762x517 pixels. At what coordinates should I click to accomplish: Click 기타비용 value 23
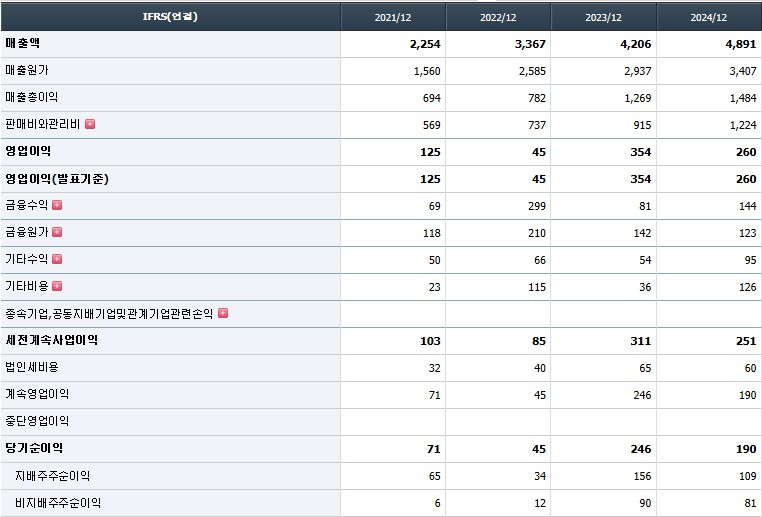[x=434, y=287]
